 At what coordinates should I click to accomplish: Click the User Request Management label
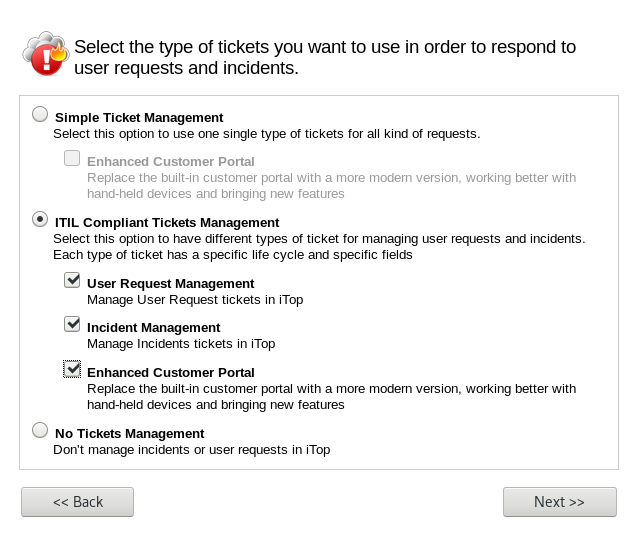pyautogui.click(x=170, y=283)
